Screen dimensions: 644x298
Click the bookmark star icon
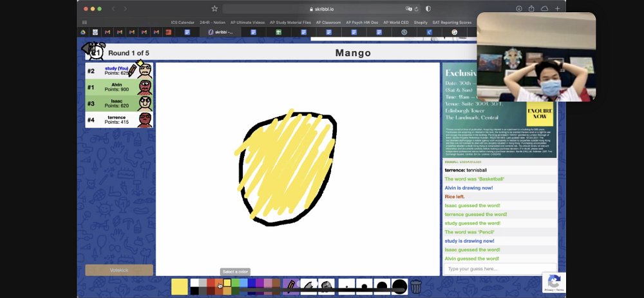tap(214, 8)
